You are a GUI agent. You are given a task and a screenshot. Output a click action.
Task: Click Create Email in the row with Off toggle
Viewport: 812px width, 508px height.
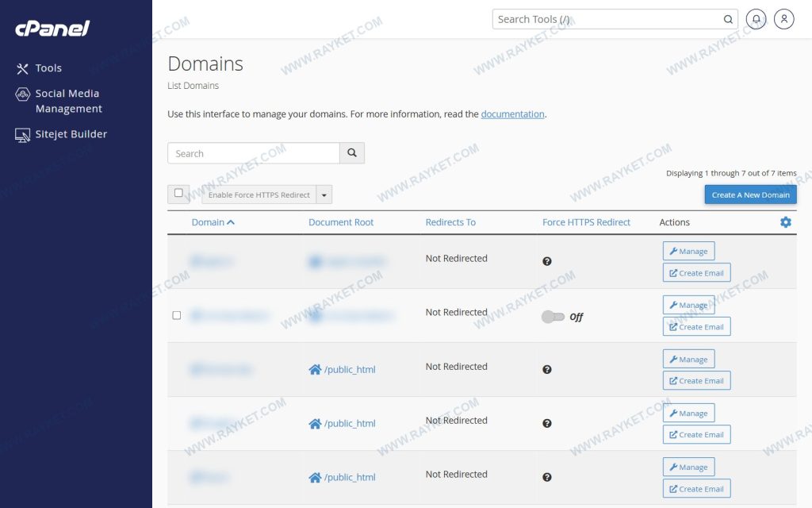696,326
